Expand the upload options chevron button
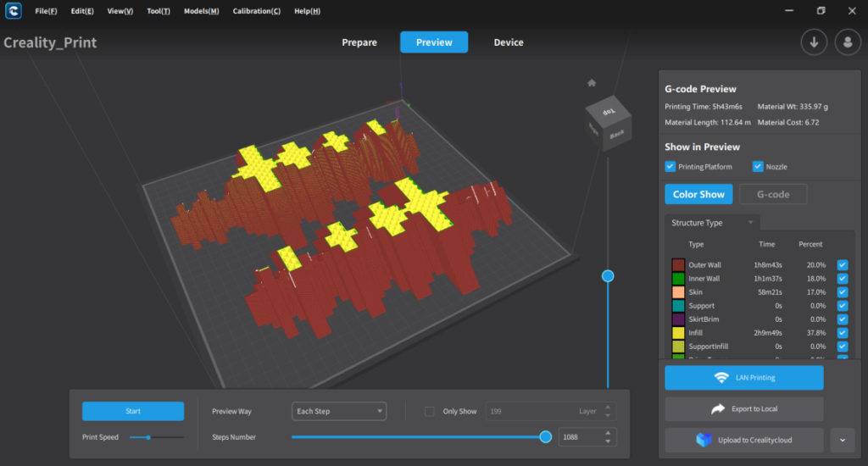This screenshot has width=868, height=466. 843,440
